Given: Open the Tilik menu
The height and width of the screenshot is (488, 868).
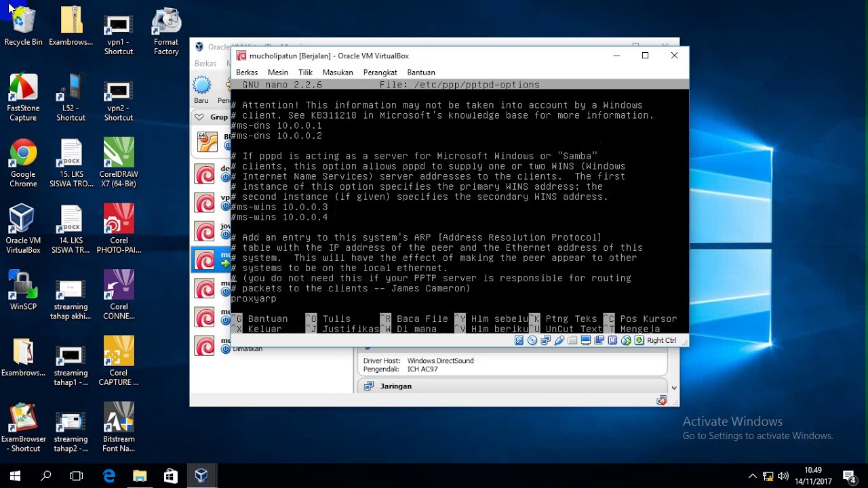Looking at the screenshot, I should [306, 73].
